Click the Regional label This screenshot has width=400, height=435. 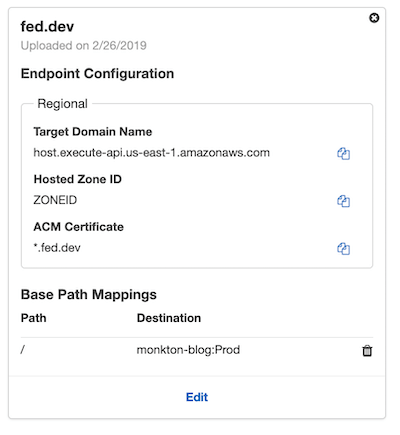point(62,104)
